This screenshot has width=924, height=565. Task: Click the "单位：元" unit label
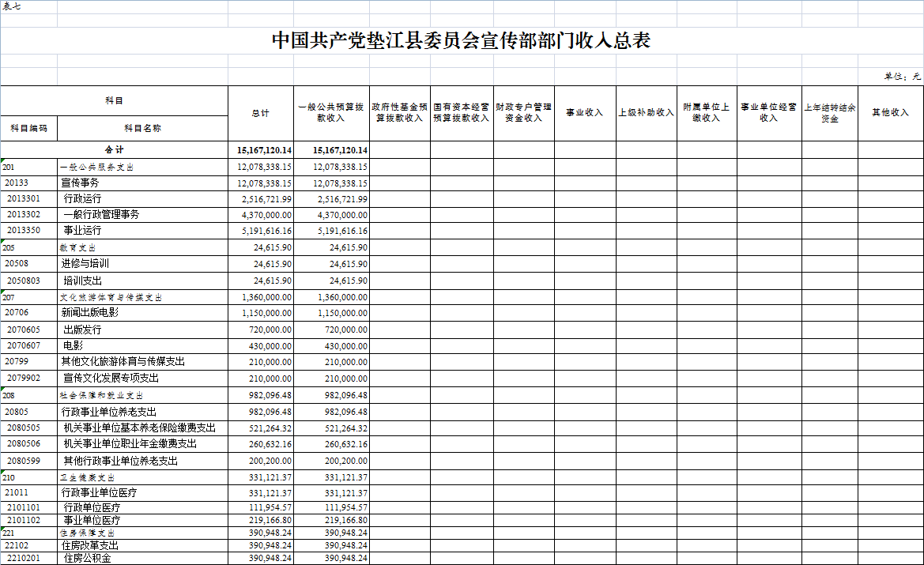(902, 77)
